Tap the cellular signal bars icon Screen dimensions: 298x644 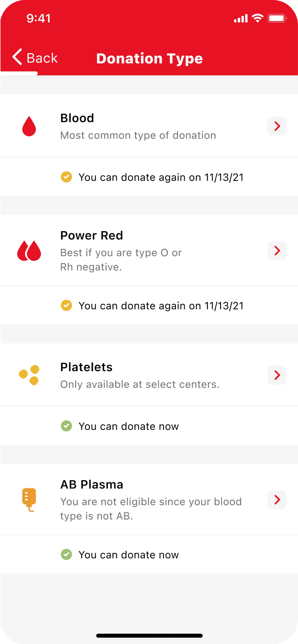(x=241, y=19)
